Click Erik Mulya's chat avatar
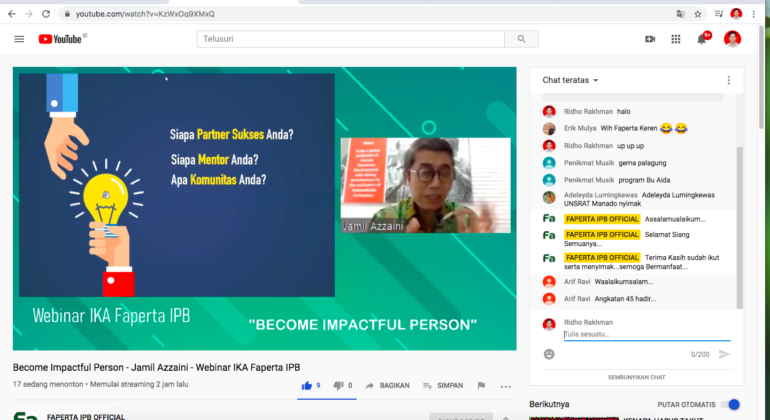Screen dimensions: 770x420 pos(549,129)
